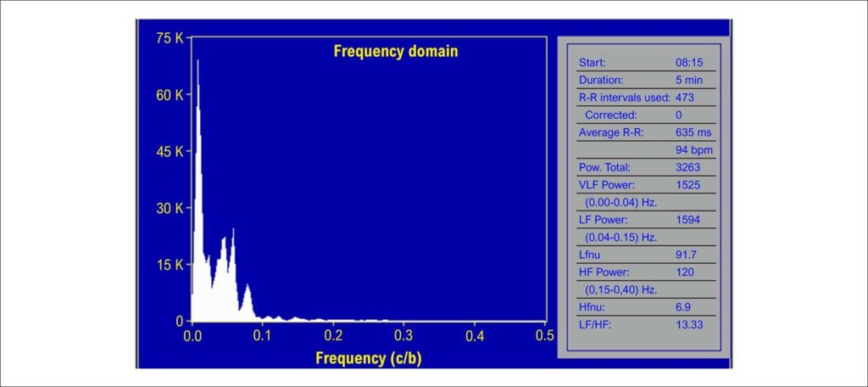This screenshot has height=387, width=868.
Task: Click the 94 bpm value
Action: 694,150
